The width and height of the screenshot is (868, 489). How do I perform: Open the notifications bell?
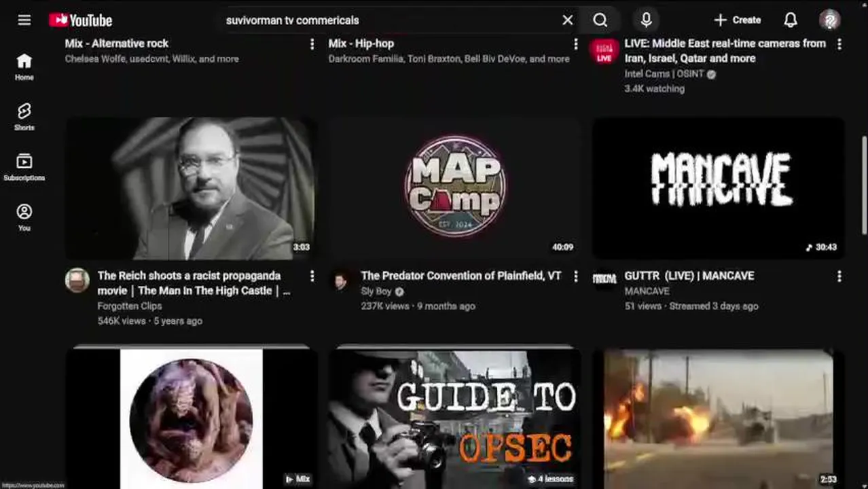(x=791, y=20)
